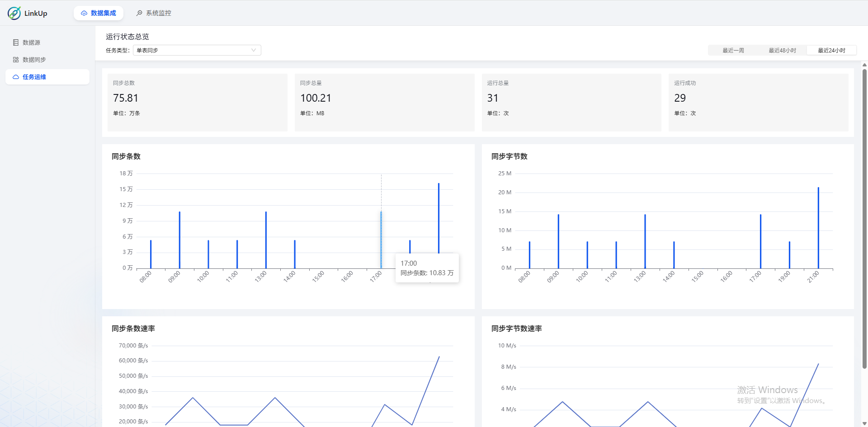
Task: Click the LinkUp logo icon
Action: (x=14, y=13)
